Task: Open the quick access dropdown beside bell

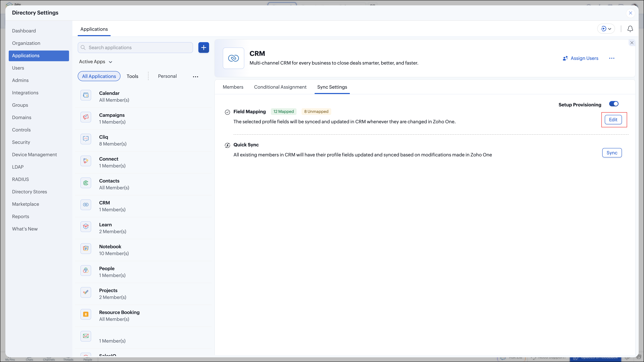Action: tap(606, 29)
